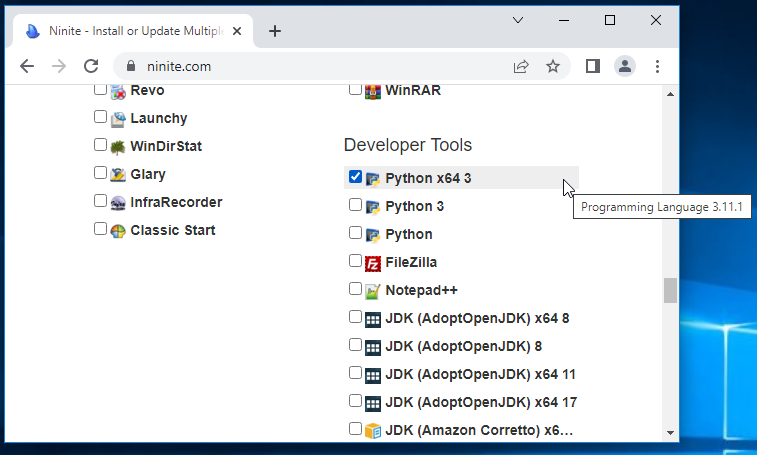Viewport: 757px width, 455px height.
Task: Check the Glary checkbox
Action: pyautogui.click(x=100, y=173)
